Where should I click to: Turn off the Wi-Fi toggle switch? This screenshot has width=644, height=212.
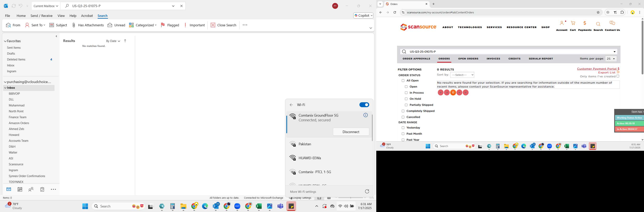(364, 105)
